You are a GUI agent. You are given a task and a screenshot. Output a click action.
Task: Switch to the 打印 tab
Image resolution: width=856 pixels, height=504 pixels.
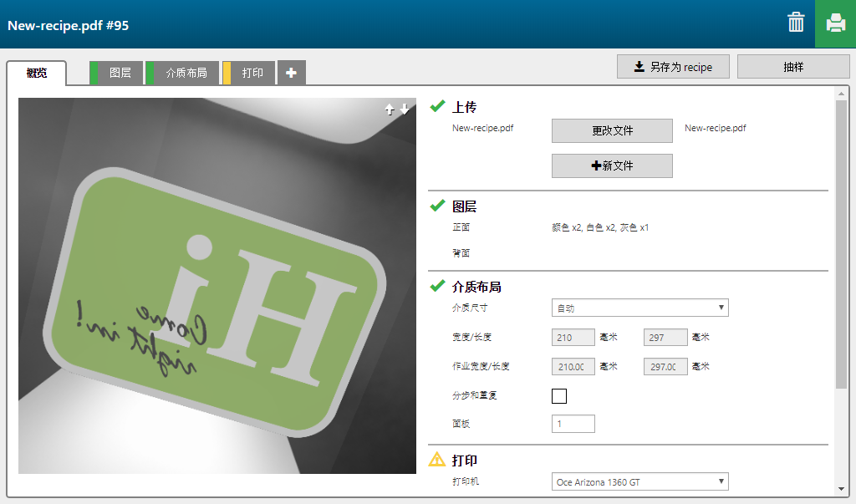point(248,73)
